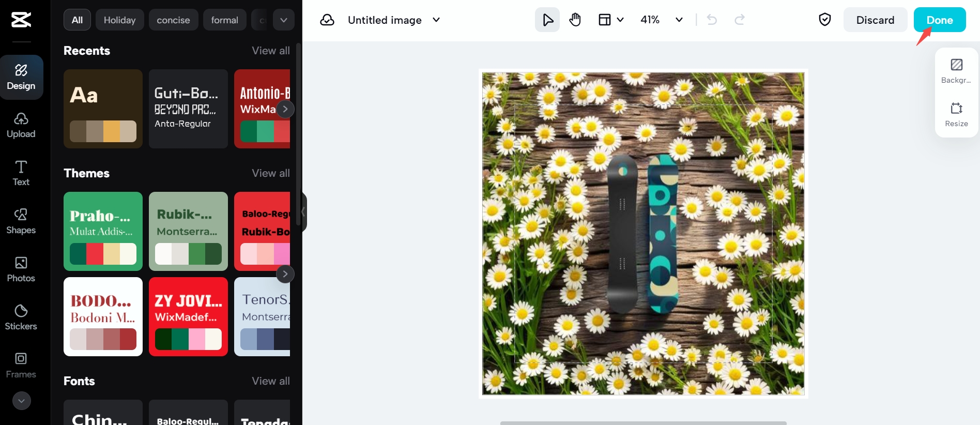Click the shield protection icon
This screenshot has height=425, width=980.
pos(825,20)
